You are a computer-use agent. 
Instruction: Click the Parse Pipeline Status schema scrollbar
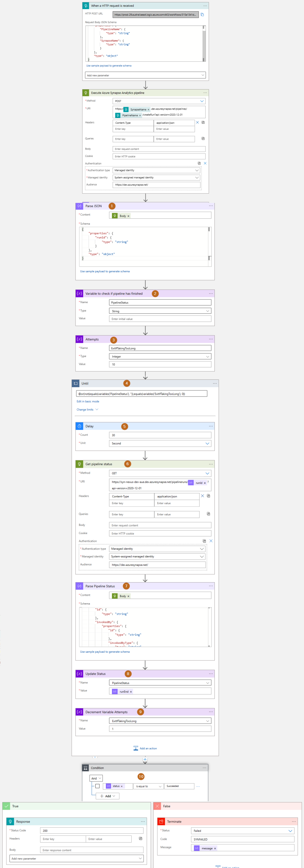(x=209, y=627)
